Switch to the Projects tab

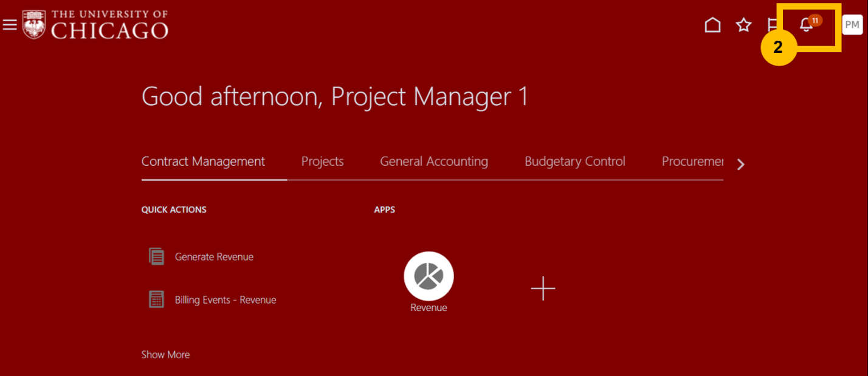[322, 162]
